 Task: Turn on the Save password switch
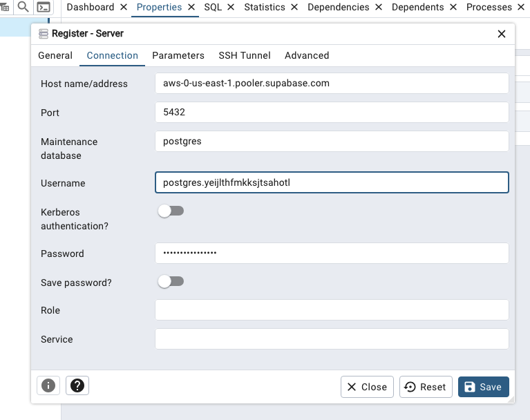click(x=170, y=282)
